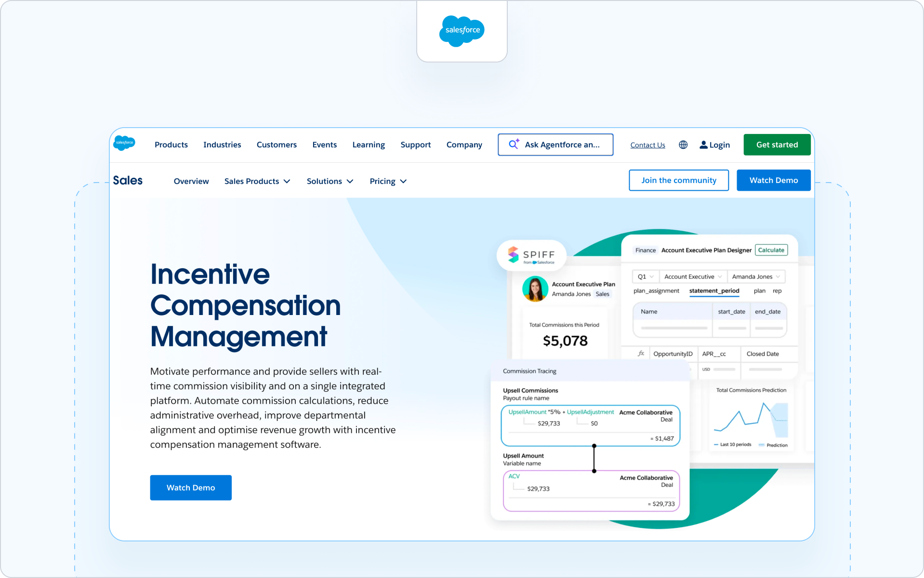Click the Login person icon

pos(703,144)
